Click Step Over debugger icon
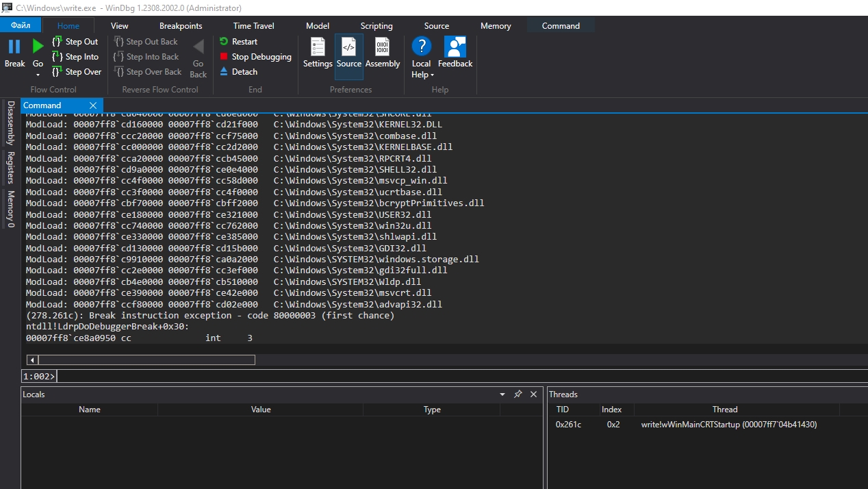868x489 pixels. (57, 72)
